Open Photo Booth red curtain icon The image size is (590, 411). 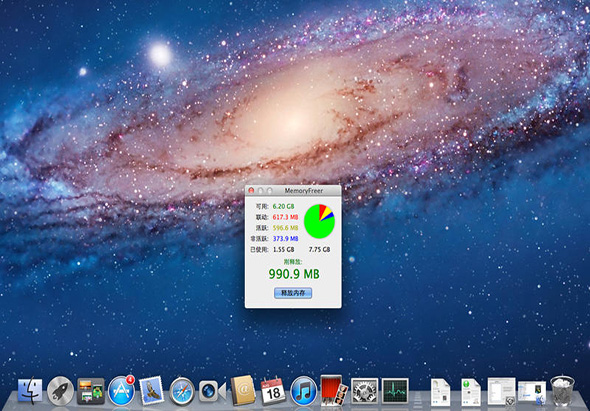point(333,390)
